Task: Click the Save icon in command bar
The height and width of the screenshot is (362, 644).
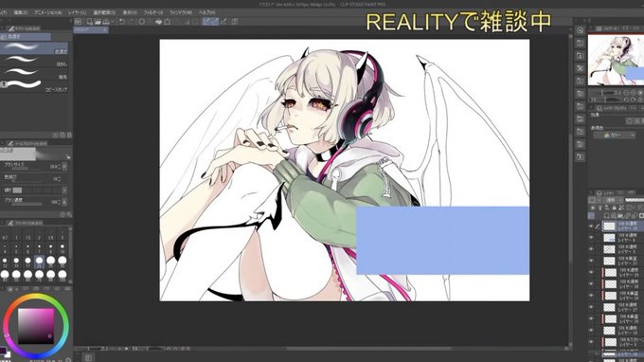Action: [106, 22]
